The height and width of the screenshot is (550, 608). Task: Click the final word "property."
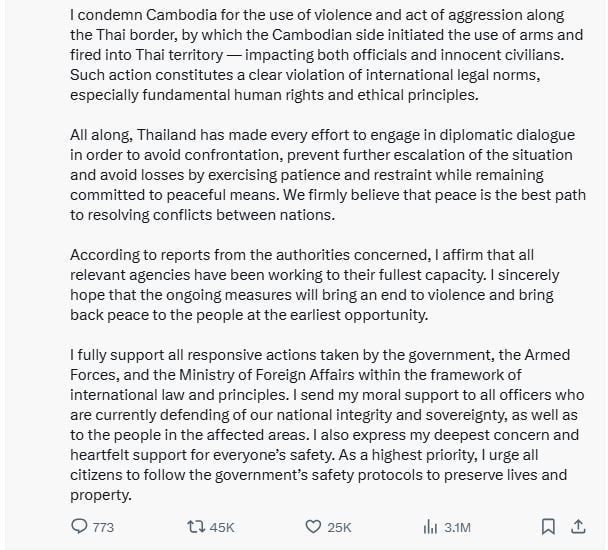[101, 495]
